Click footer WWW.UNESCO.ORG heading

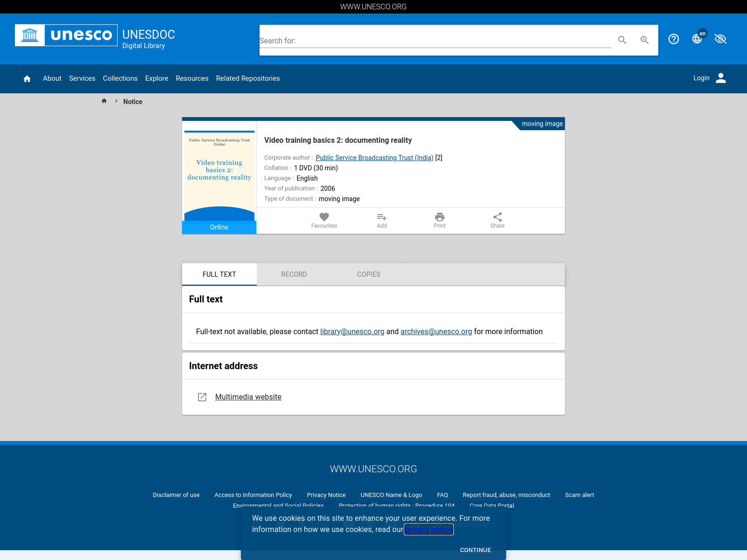click(373, 469)
